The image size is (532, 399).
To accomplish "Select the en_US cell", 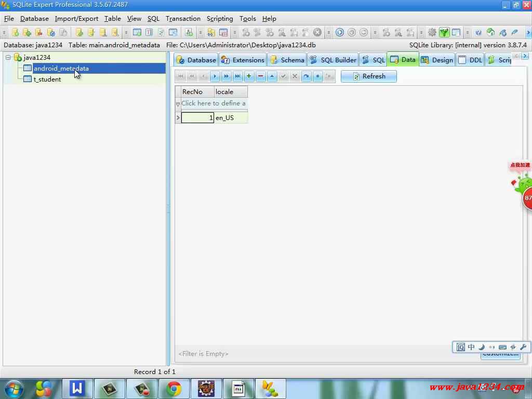I will (x=231, y=118).
